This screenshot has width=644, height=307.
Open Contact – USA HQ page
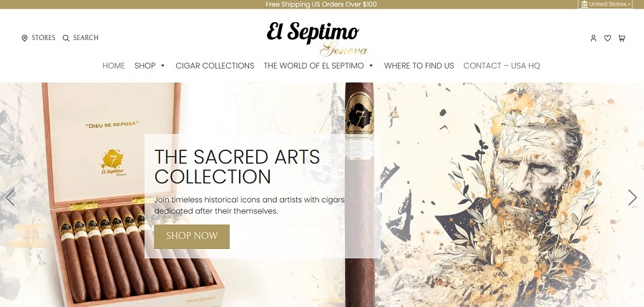(x=502, y=66)
